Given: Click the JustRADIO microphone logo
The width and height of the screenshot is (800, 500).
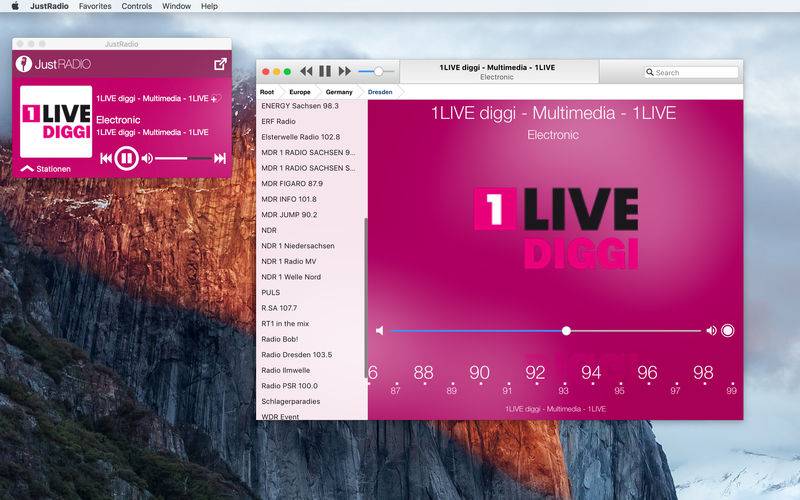Looking at the screenshot, I should pos(23,64).
